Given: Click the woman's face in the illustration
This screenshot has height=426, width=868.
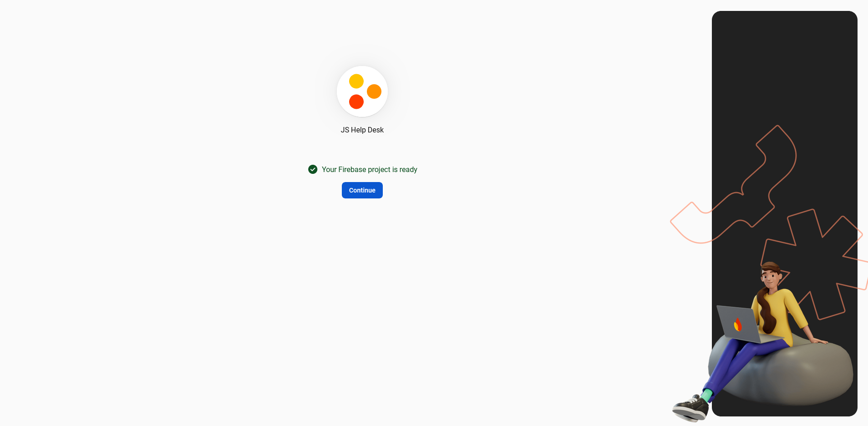Looking at the screenshot, I should tap(769, 276).
